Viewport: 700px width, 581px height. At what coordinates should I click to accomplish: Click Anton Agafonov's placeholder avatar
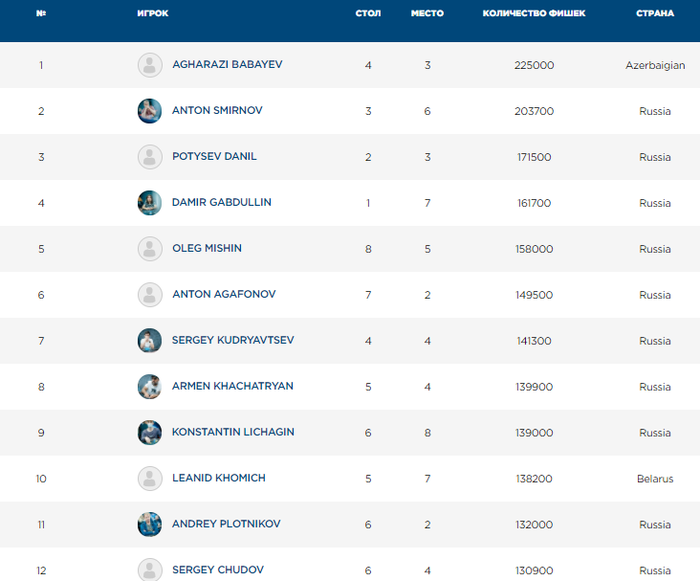click(150, 295)
